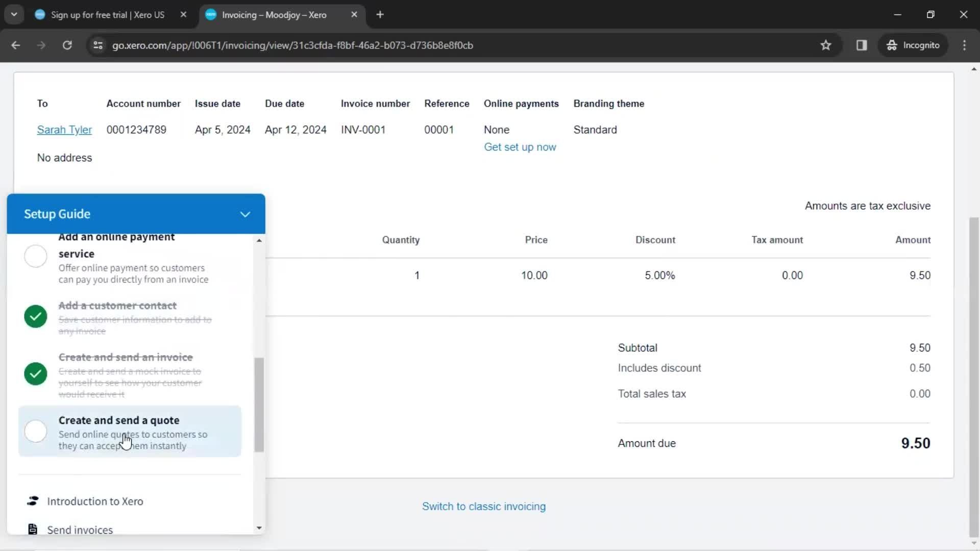The image size is (980, 551).
Task: Click the browser forward arrow
Action: point(41,45)
